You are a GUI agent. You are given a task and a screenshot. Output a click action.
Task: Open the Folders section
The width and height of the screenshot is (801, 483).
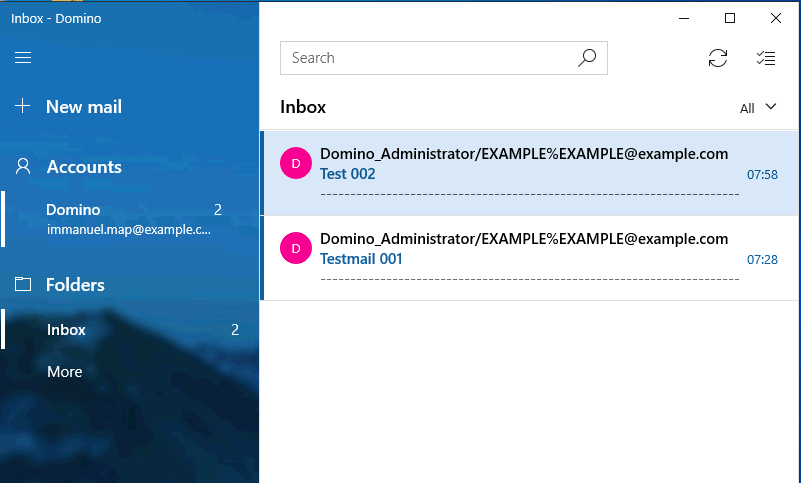(x=75, y=285)
